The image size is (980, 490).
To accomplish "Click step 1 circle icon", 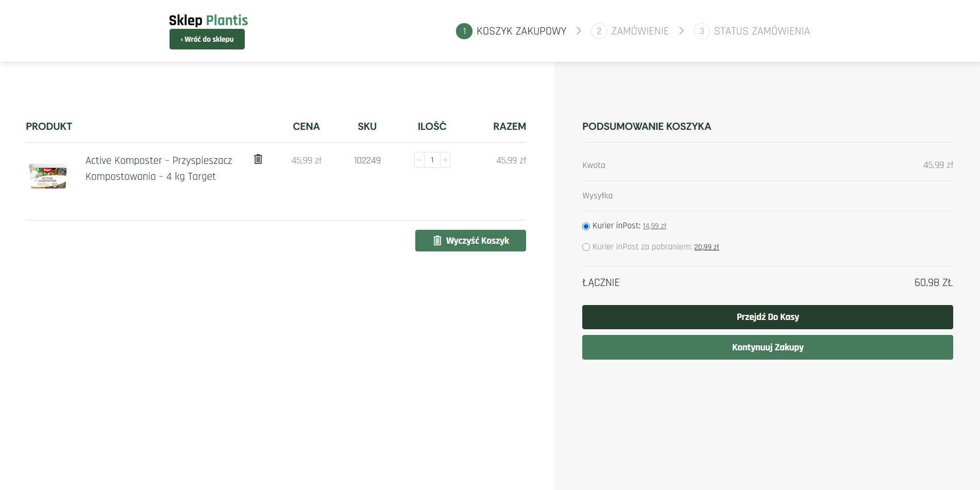I will (x=464, y=31).
